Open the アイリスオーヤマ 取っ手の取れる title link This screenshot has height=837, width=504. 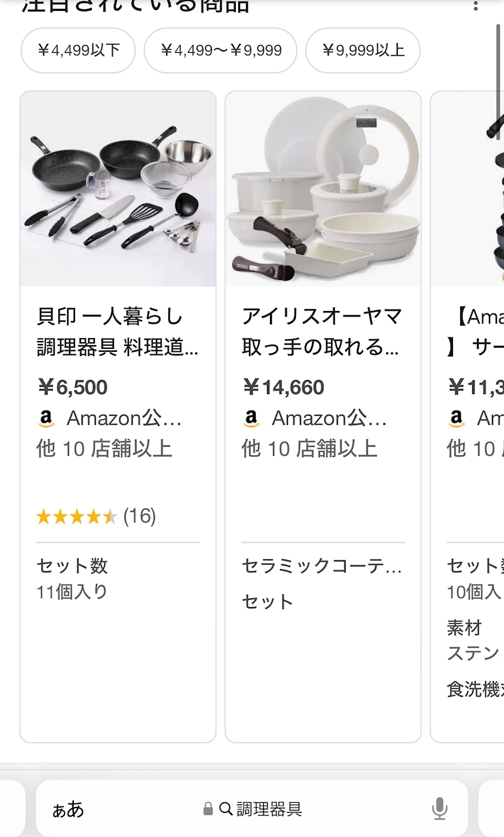pos(322,332)
